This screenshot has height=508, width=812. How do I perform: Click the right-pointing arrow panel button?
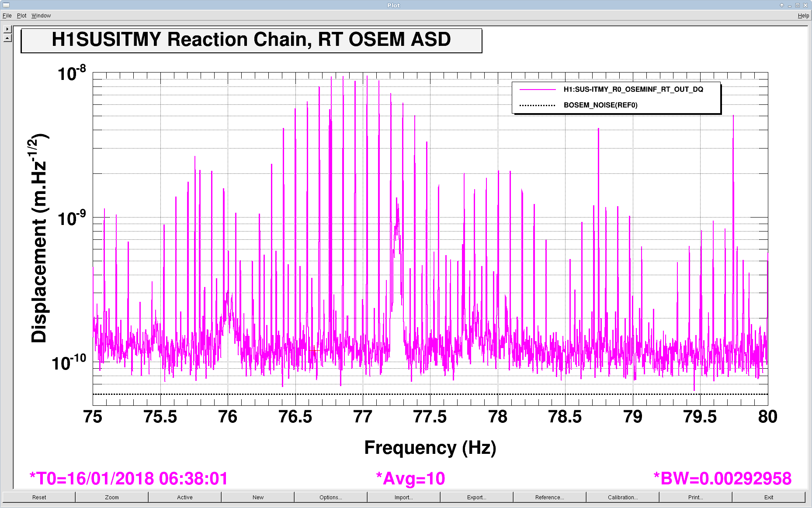click(x=7, y=29)
